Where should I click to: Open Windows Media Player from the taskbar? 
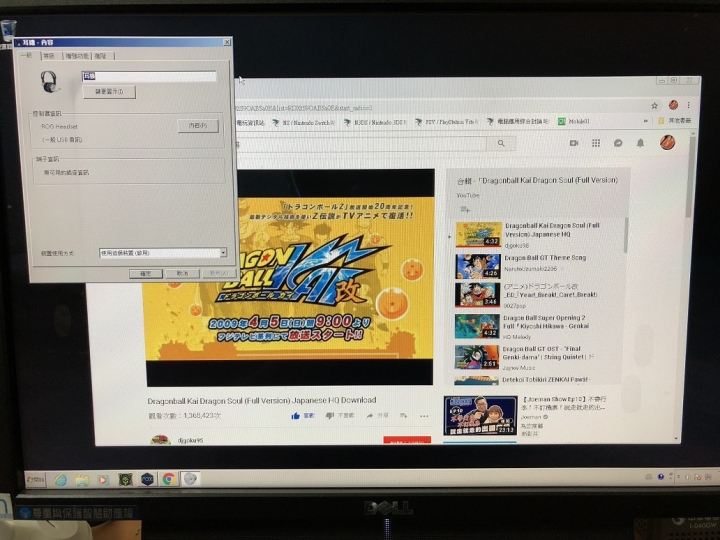tap(103, 480)
